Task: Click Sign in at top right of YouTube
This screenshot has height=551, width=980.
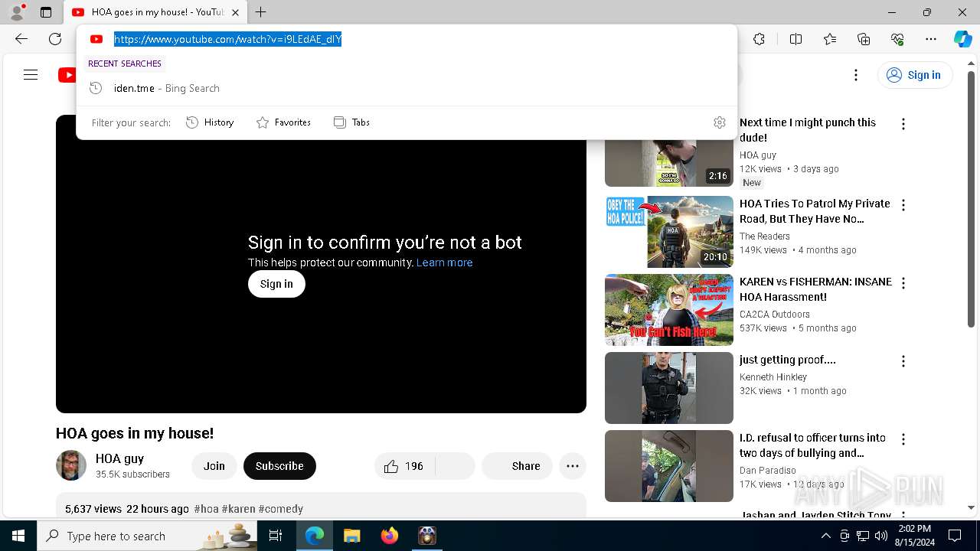Action: [914, 74]
